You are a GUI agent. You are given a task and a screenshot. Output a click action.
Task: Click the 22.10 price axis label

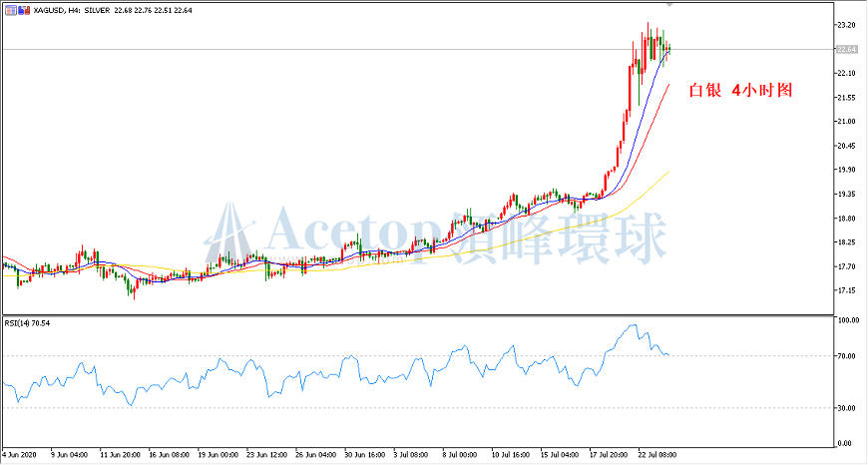coord(846,73)
